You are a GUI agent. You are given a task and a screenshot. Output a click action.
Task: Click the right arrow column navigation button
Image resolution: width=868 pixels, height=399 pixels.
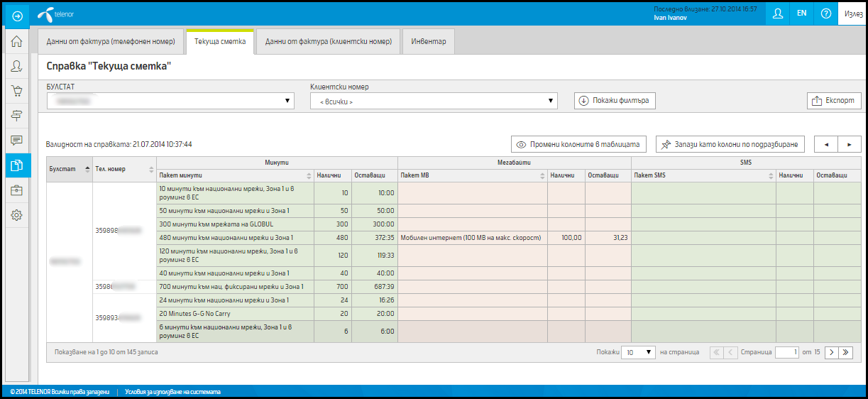coord(850,145)
